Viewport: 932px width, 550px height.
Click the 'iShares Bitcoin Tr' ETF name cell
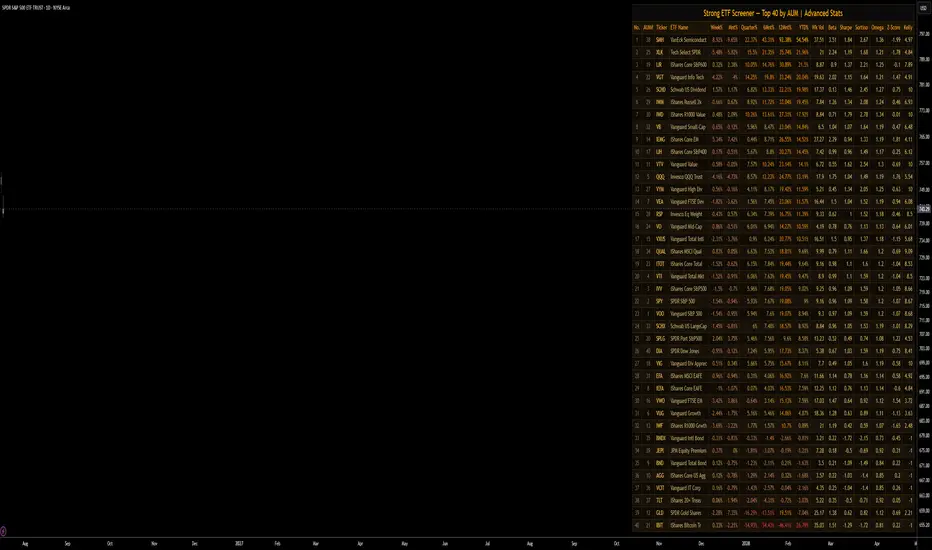click(686, 526)
